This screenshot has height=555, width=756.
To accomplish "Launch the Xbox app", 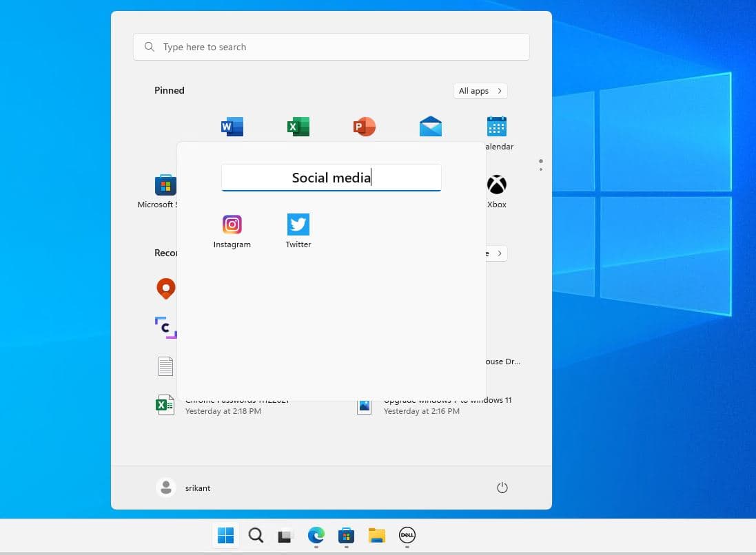I will [497, 185].
